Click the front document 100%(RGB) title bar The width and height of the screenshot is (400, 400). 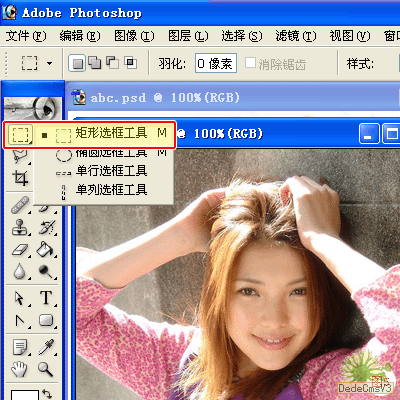click(x=267, y=134)
